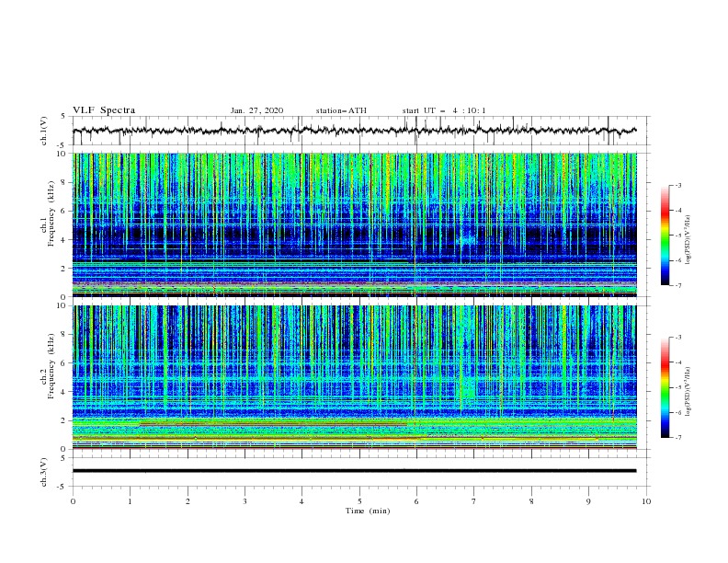Viewport: 728px width, 563px height.
Task: Click the "-5" label on ch.1 color bar
Action: [x=677, y=236]
